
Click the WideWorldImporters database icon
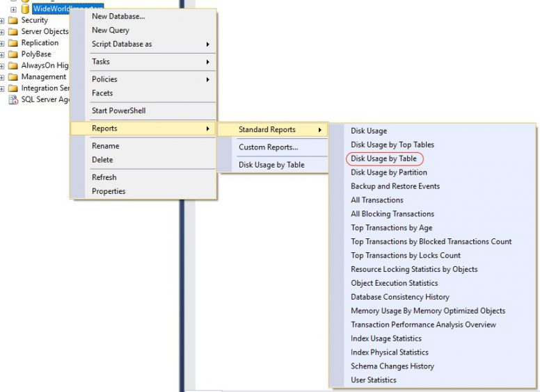coord(25,9)
